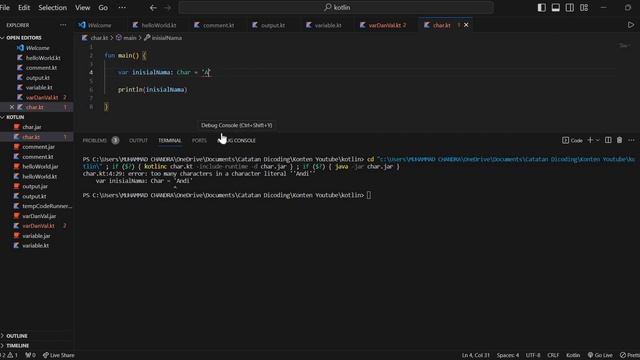Start server with Go Live
640x360 pixels.
pyautogui.click(x=600, y=355)
